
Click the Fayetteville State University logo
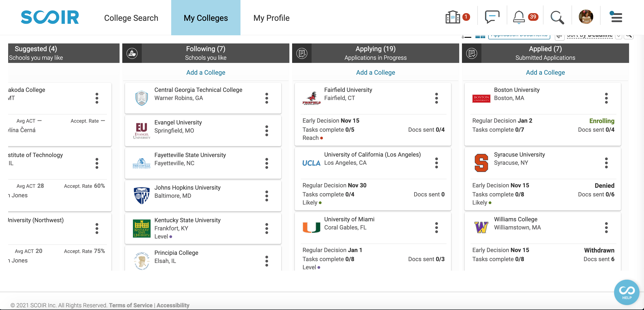click(x=142, y=163)
